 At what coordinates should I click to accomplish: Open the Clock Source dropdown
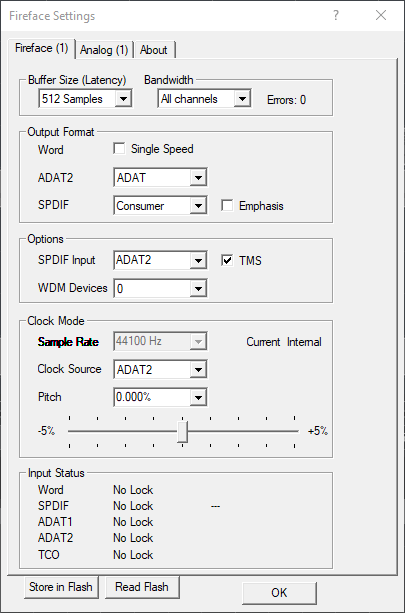[x=160, y=369]
